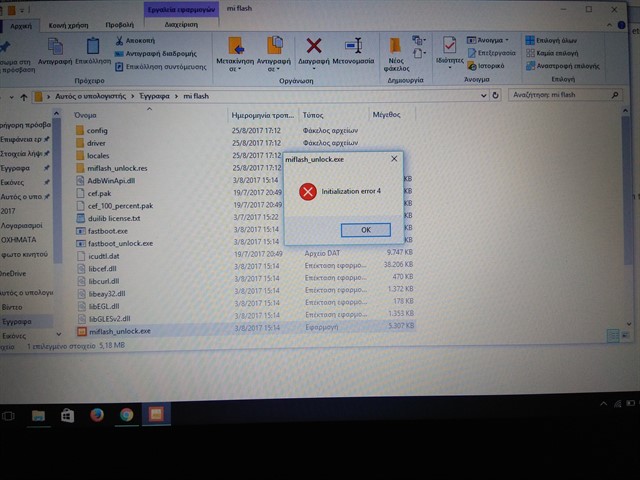Click Καμία επιλογή select none
Screen dimensions: 640x480
coord(552,53)
